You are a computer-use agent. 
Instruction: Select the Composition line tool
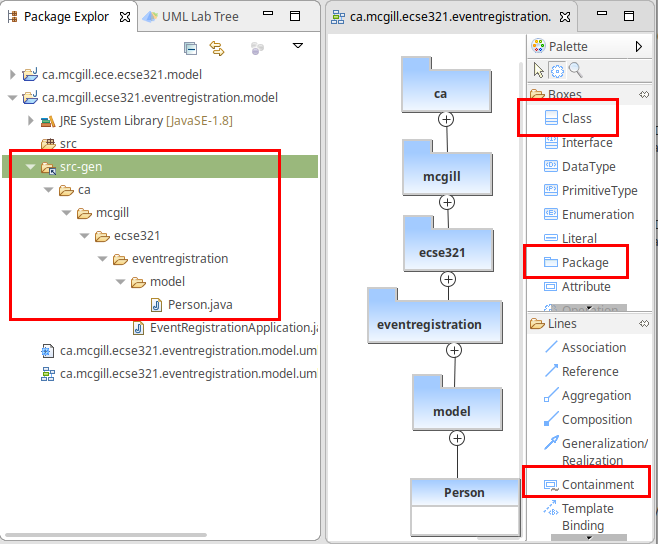click(x=588, y=419)
